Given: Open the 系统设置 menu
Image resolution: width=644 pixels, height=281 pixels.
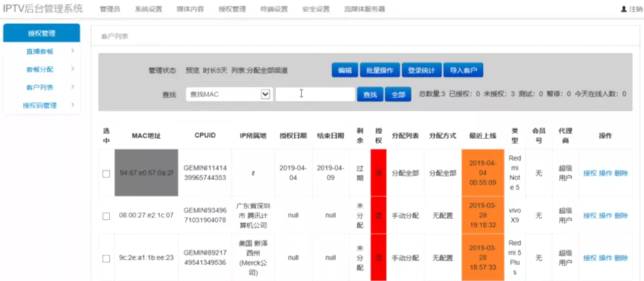Looking at the screenshot, I should tap(148, 9).
